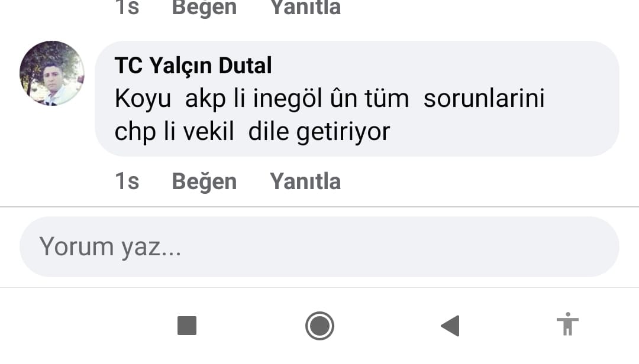Tap Beğen on the partially visible top comment
This screenshot has height=364, width=639.
(204, 7)
